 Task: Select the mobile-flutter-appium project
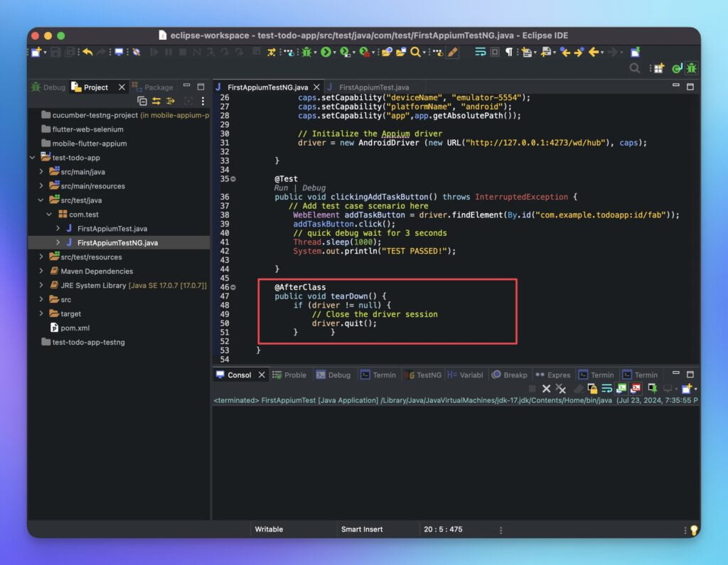84,144
